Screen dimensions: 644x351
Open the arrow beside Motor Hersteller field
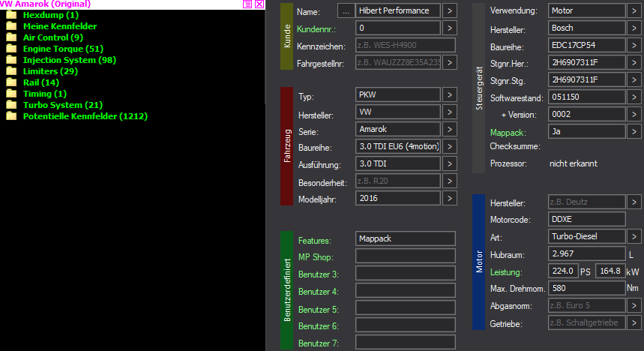click(634, 202)
